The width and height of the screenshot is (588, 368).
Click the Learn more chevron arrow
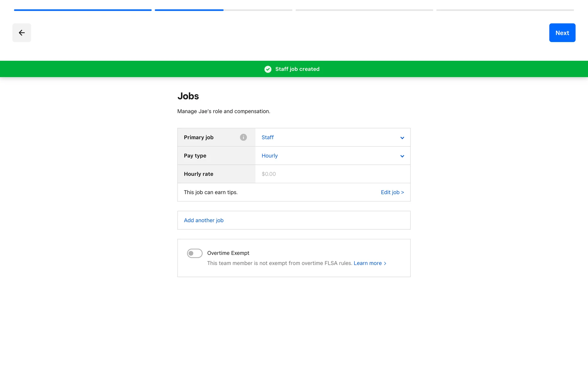point(385,263)
